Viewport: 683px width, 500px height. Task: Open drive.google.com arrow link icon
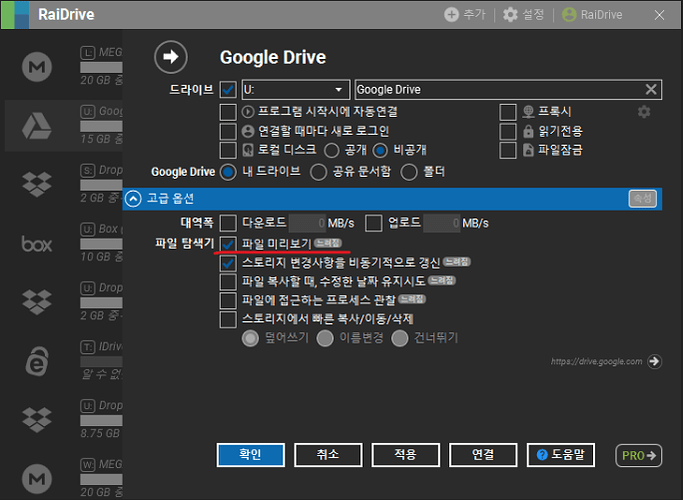654,361
